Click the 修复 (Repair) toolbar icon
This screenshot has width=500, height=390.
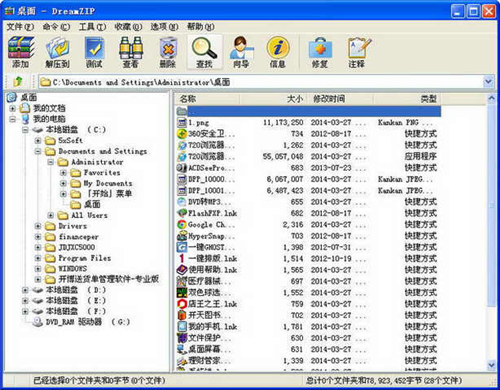(x=320, y=52)
